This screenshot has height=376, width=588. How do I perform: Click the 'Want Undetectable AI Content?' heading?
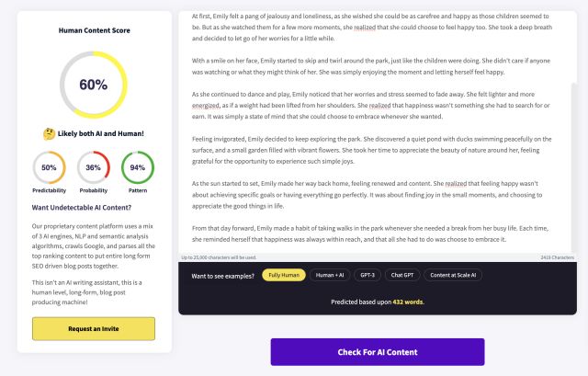pos(82,208)
